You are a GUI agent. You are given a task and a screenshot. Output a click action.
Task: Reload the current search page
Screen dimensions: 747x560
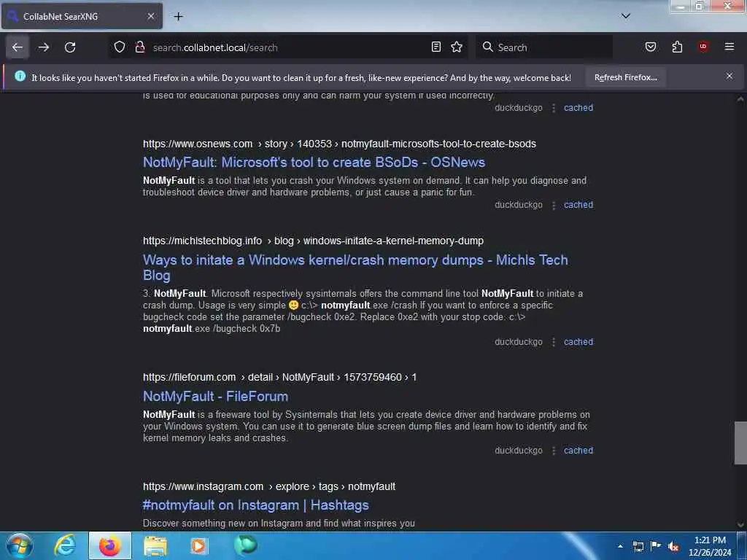[x=70, y=47]
